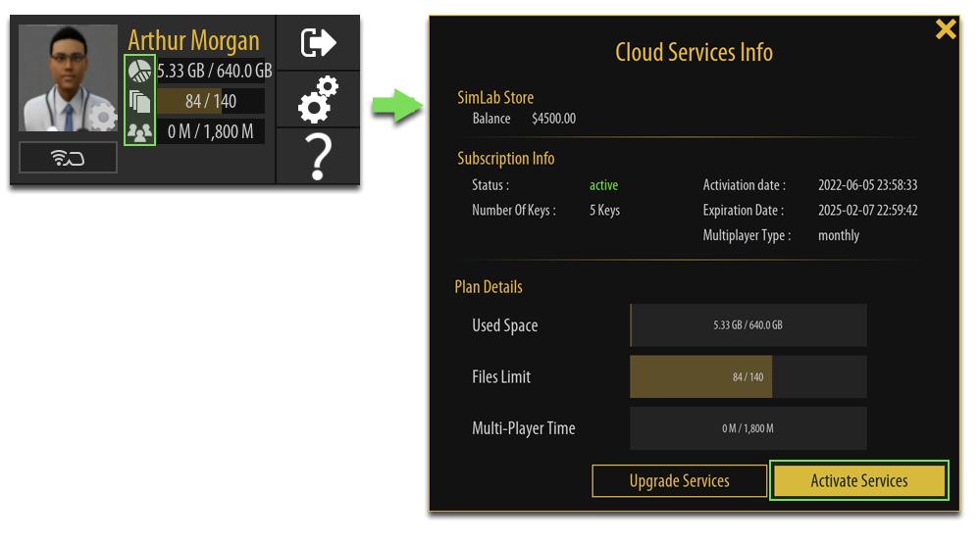Click the multiplayer users icon

139,132
